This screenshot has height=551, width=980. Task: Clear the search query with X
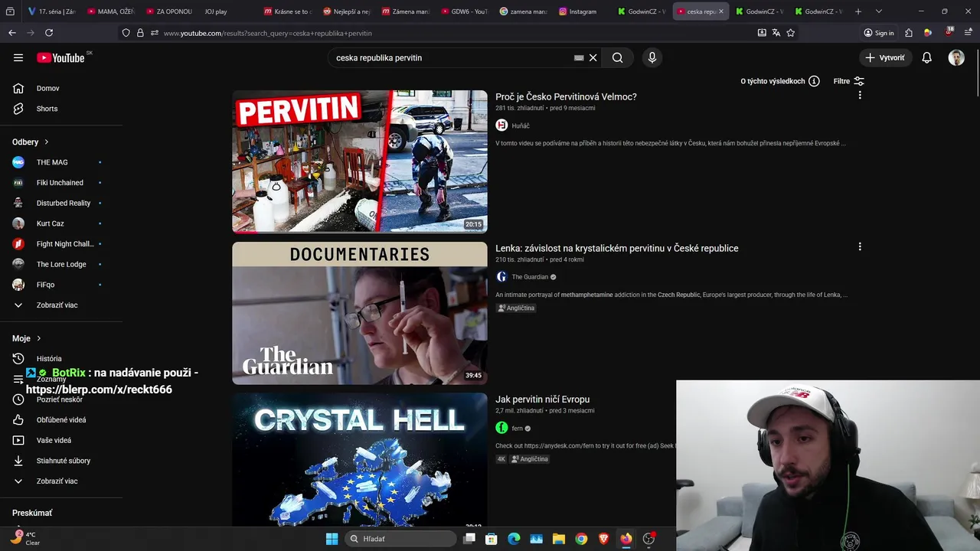coord(593,57)
